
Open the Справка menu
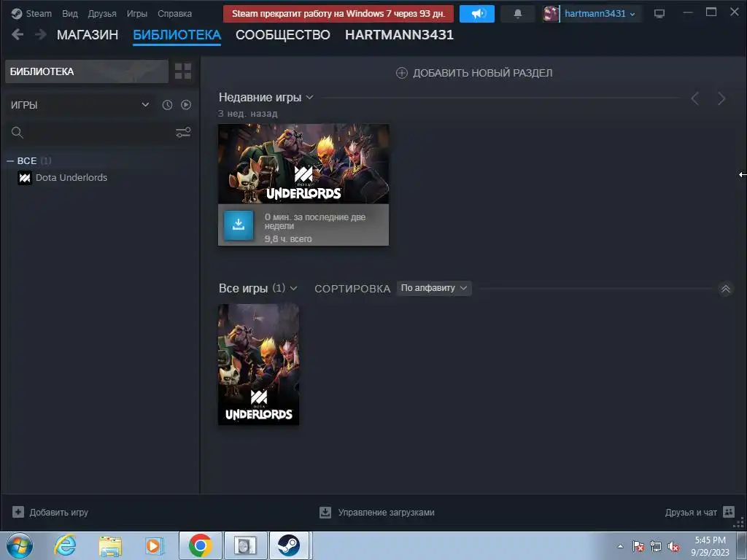(x=174, y=14)
